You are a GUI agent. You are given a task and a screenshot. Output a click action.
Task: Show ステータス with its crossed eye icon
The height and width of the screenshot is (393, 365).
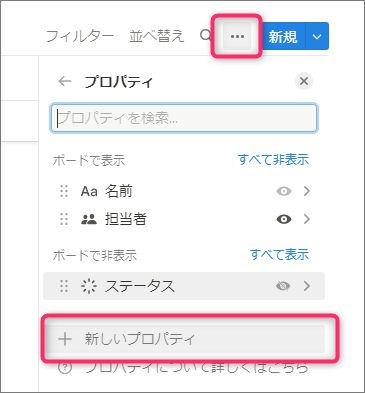(x=283, y=286)
